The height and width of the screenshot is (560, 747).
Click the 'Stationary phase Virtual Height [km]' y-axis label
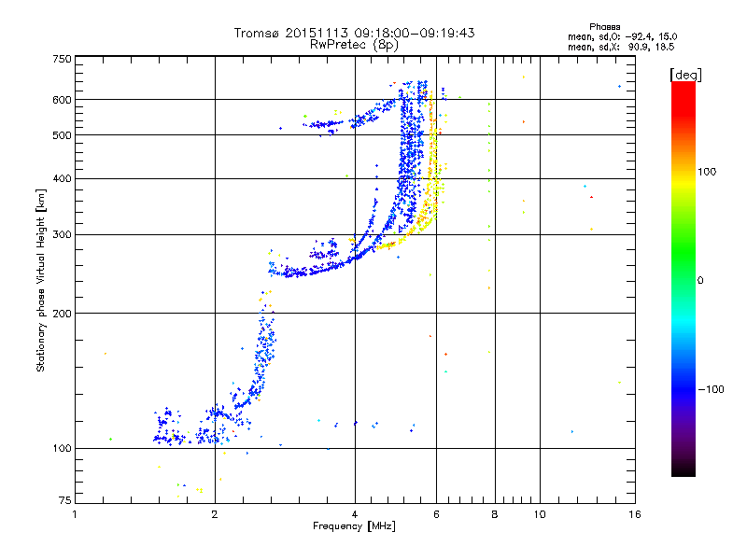[x=41, y=280]
